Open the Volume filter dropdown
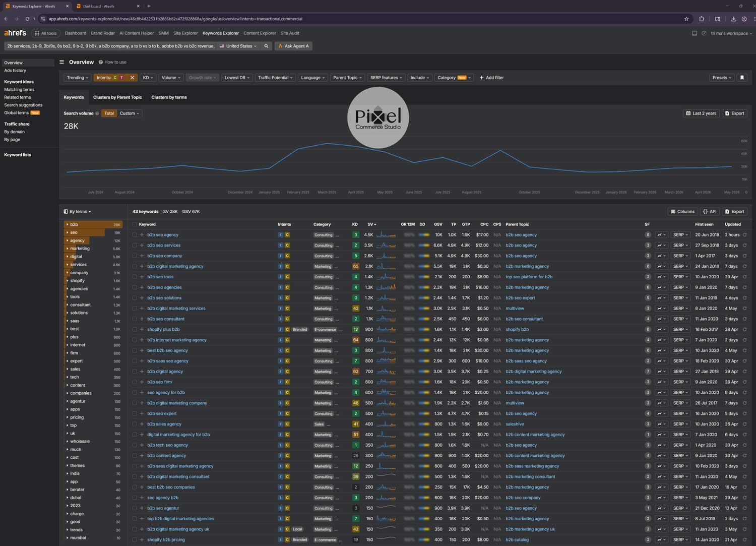 [171, 78]
